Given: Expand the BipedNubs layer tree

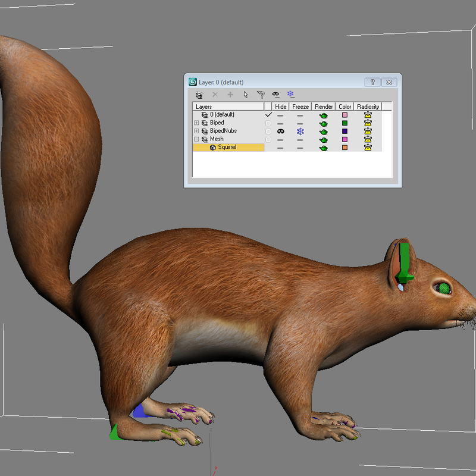Looking at the screenshot, I should tap(195, 130).
